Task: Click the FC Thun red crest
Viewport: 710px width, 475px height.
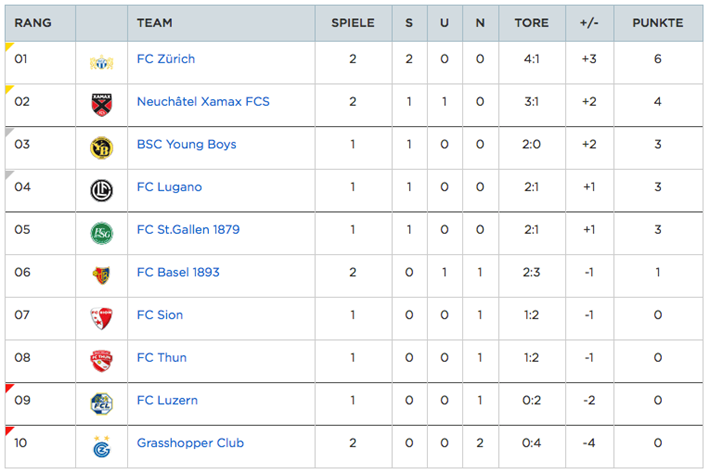Action: coord(101,361)
